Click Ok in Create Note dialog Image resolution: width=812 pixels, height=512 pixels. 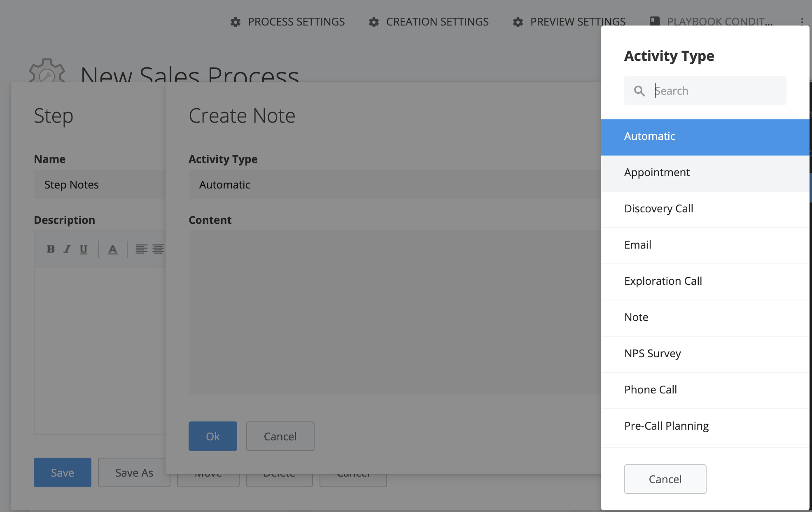[x=212, y=436]
